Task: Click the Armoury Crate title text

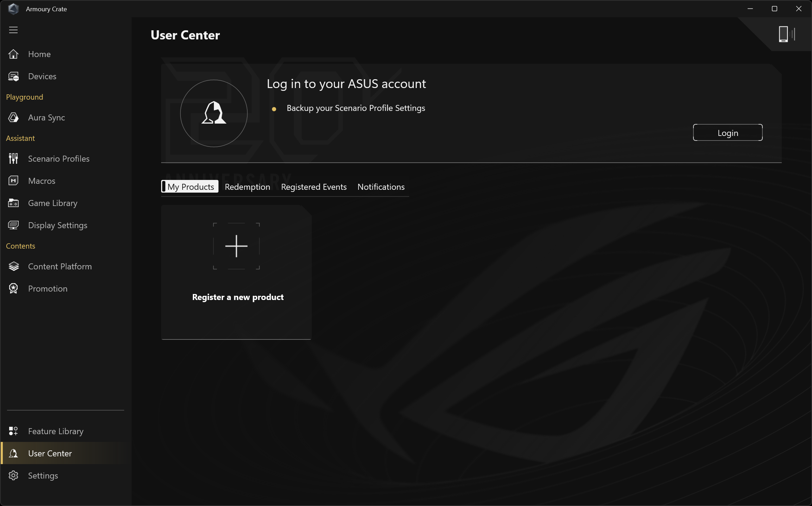Action: tap(46, 9)
